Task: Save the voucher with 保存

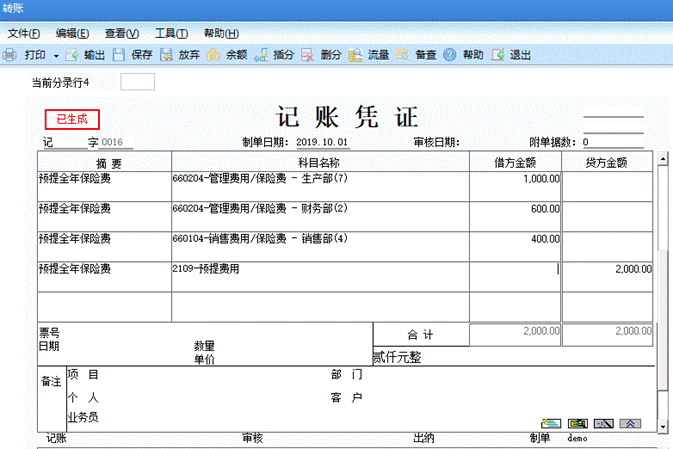Action: point(133,55)
